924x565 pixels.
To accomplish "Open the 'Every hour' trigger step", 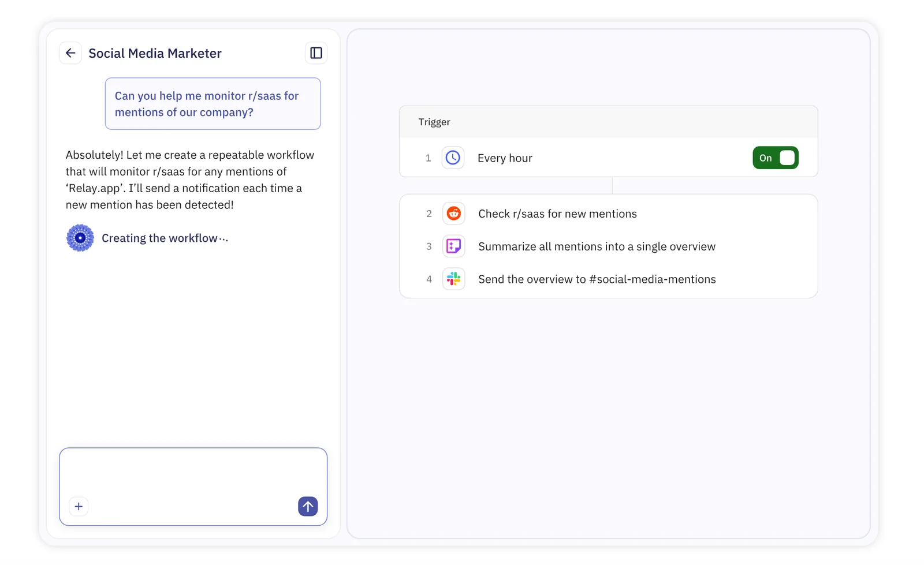I will pyautogui.click(x=505, y=158).
